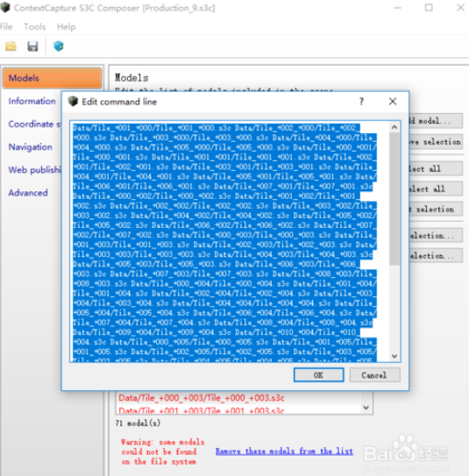Click the Edit command line dialog icon

coord(73,102)
